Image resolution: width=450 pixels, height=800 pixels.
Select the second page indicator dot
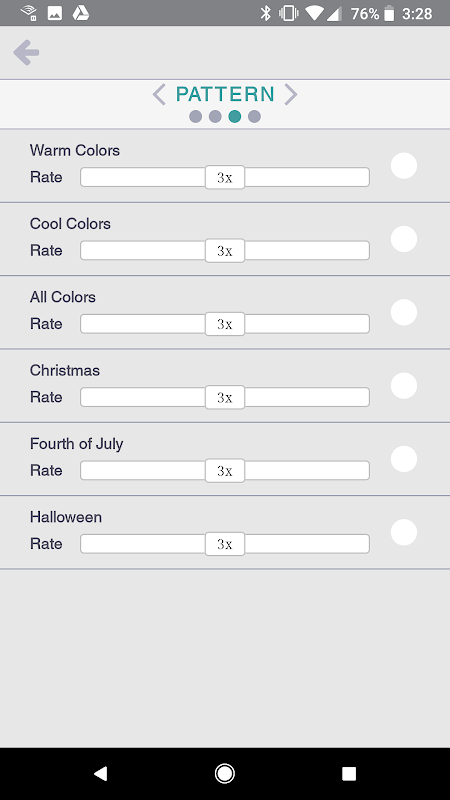click(215, 117)
